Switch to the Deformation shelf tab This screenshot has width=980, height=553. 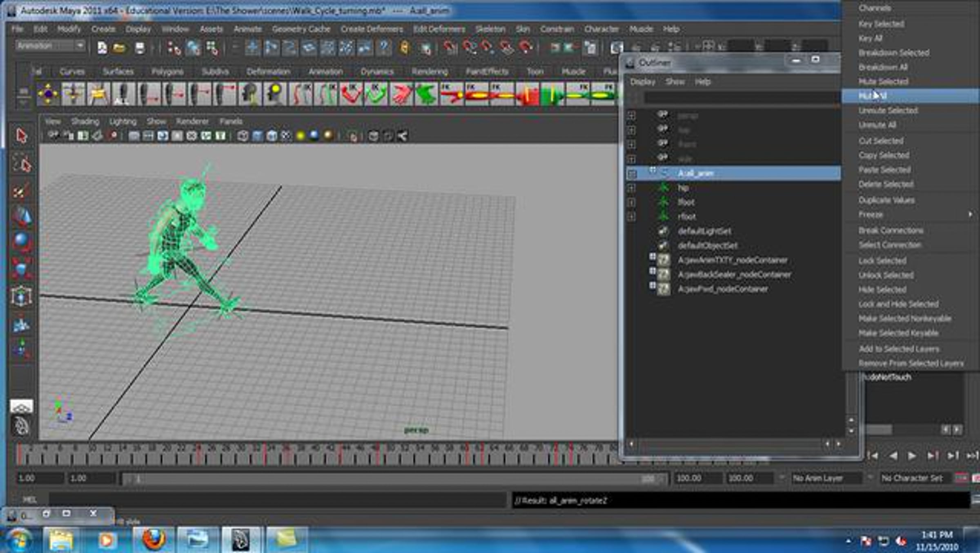268,71
